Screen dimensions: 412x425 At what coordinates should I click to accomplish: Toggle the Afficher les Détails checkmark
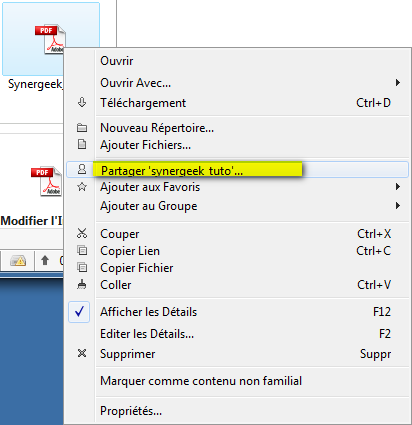point(79,312)
